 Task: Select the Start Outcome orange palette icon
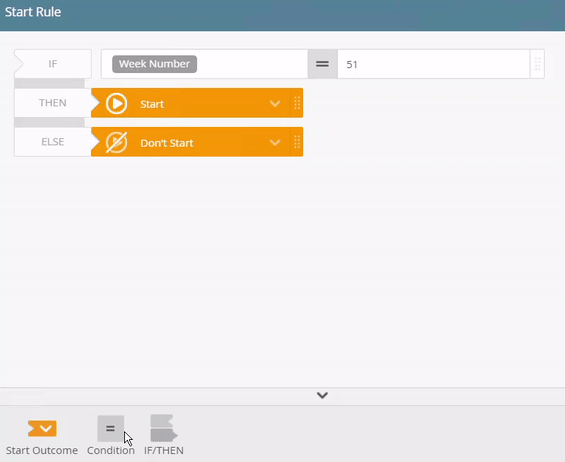42,428
